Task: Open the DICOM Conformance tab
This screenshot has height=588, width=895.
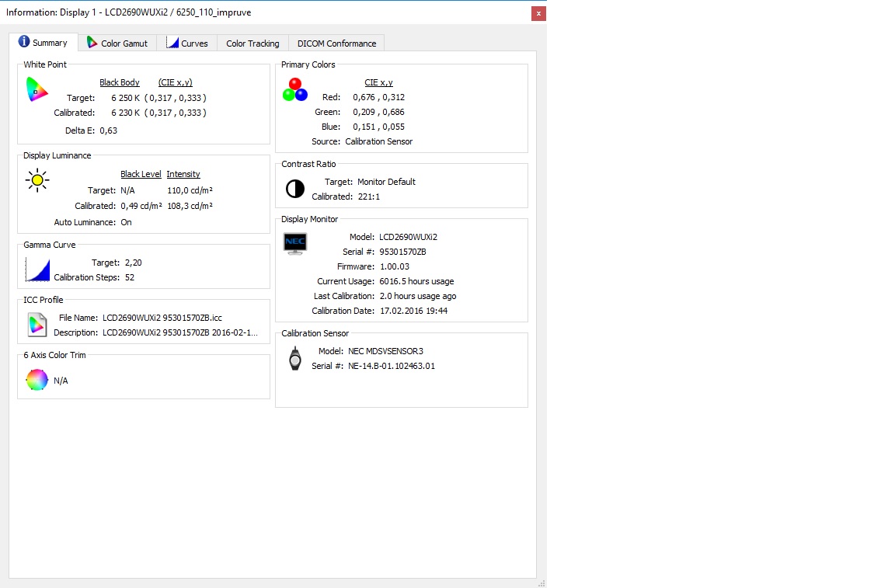Action: click(336, 43)
